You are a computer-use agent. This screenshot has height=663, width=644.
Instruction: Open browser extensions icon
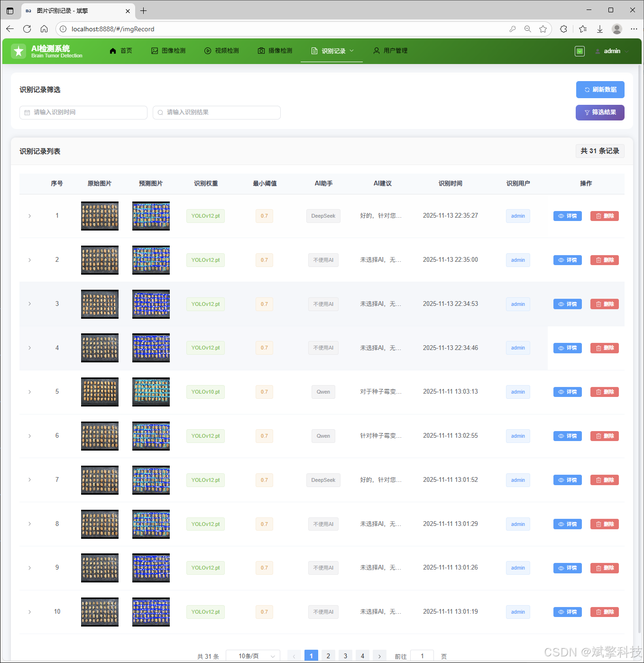(x=563, y=29)
